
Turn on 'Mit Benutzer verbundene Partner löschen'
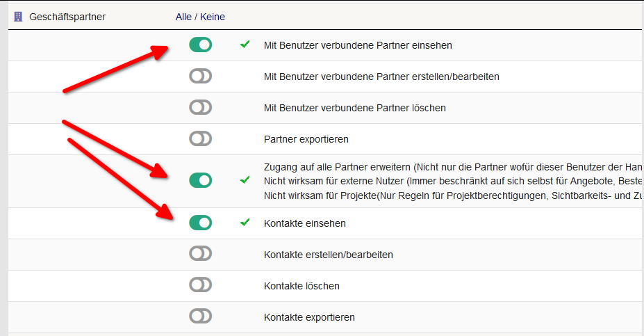click(200, 108)
